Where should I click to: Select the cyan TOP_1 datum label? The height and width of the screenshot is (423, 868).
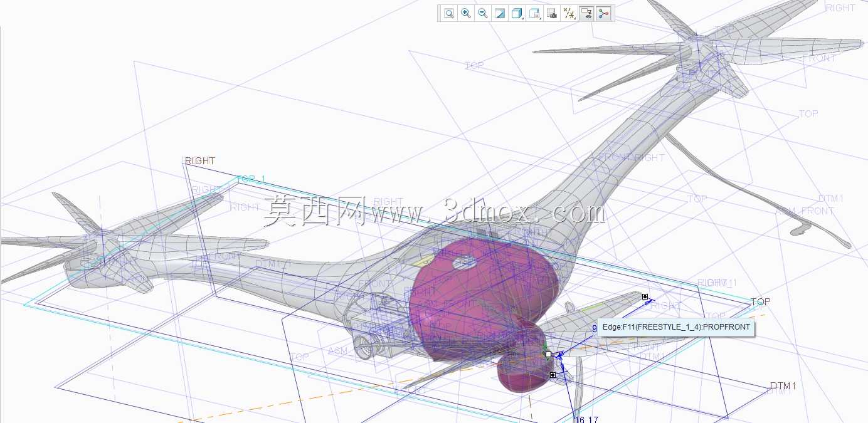coord(251,179)
